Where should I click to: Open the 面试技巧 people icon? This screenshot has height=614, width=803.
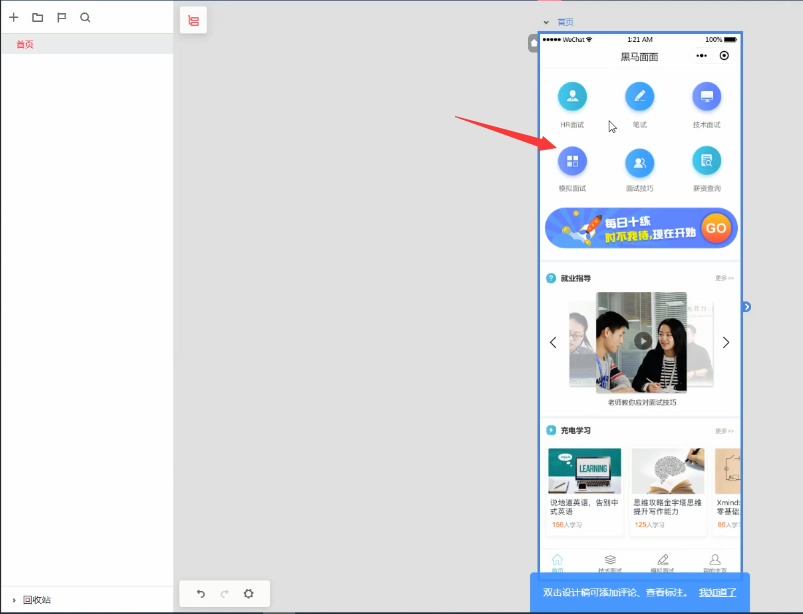[x=640, y=163]
